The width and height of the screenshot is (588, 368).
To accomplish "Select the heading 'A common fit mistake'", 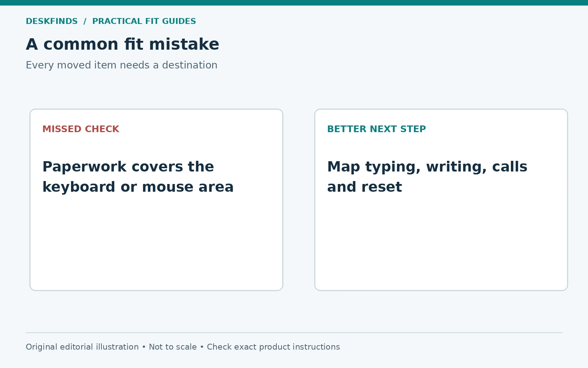I will pos(122,44).
